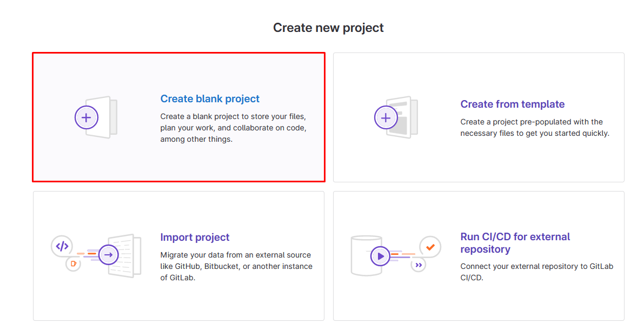Open the Create blank project link

(x=210, y=99)
